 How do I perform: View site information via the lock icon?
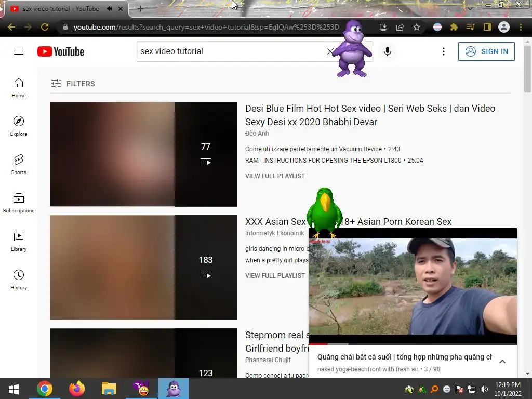click(x=65, y=27)
